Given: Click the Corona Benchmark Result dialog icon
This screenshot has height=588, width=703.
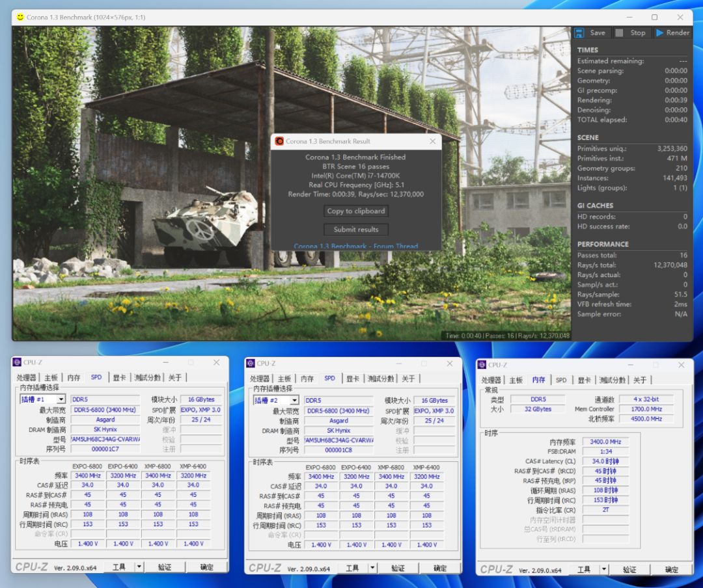Looking at the screenshot, I should pyautogui.click(x=279, y=141).
